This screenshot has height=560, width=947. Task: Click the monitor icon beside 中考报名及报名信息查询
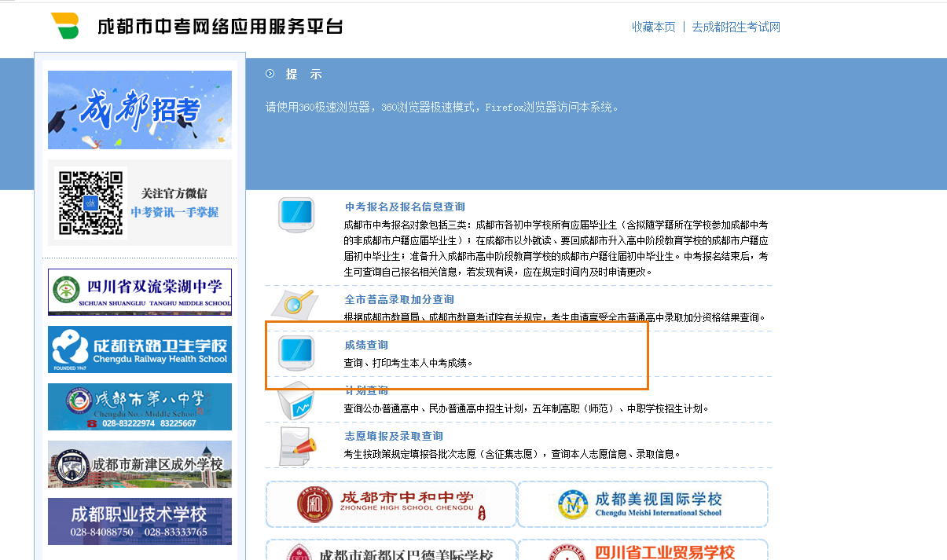(296, 214)
